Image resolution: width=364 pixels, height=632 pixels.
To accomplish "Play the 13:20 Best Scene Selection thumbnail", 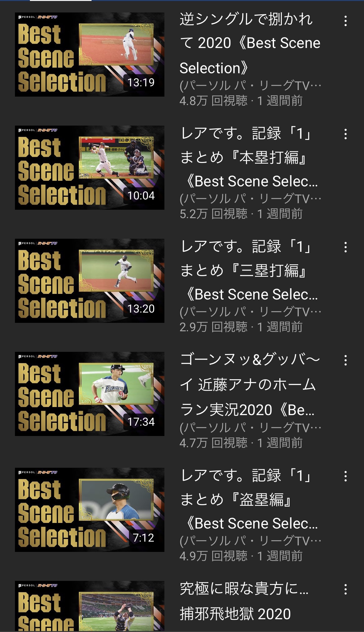I will click(x=90, y=281).
